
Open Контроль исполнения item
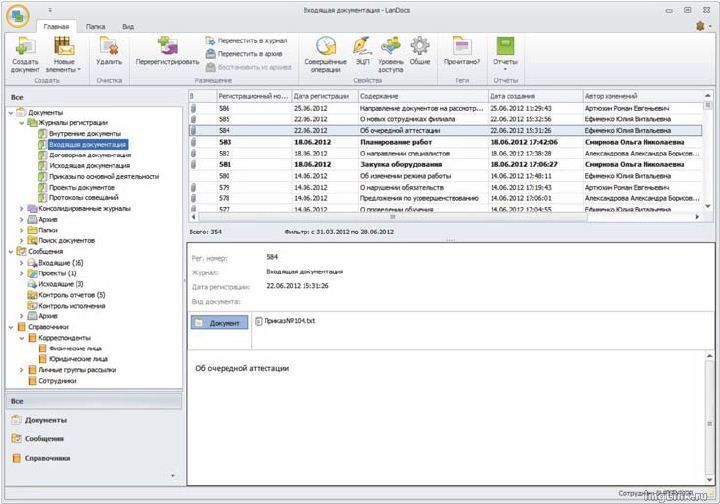[72, 306]
